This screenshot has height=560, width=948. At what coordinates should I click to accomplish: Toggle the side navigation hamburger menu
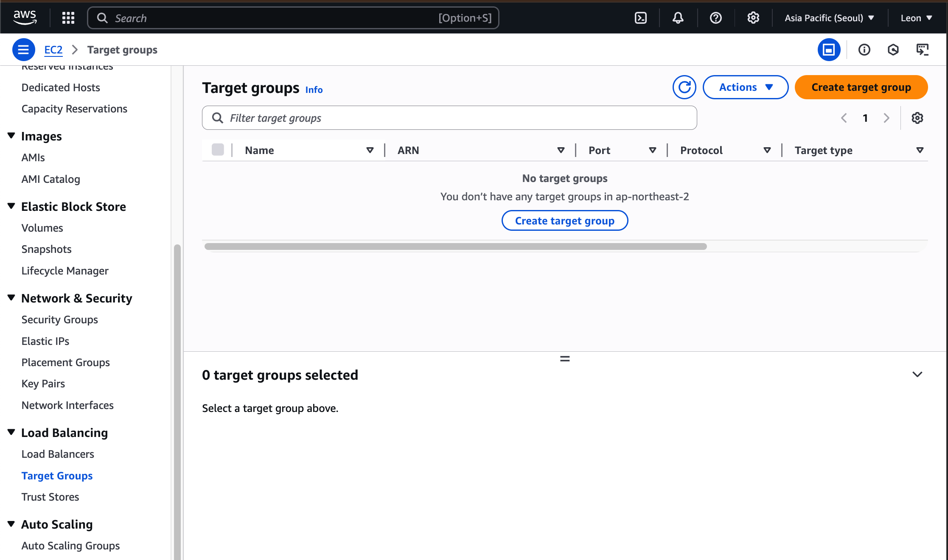click(x=23, y=50)
